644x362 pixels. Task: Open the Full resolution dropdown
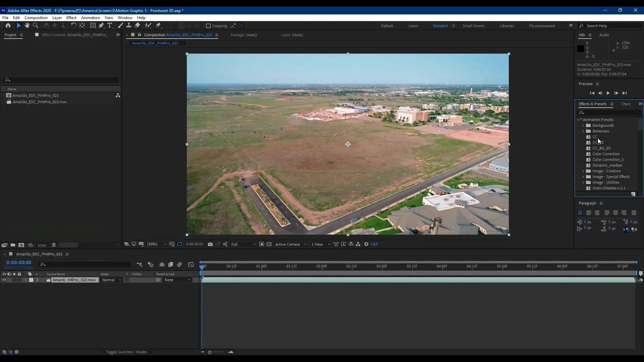pos(244,244)
